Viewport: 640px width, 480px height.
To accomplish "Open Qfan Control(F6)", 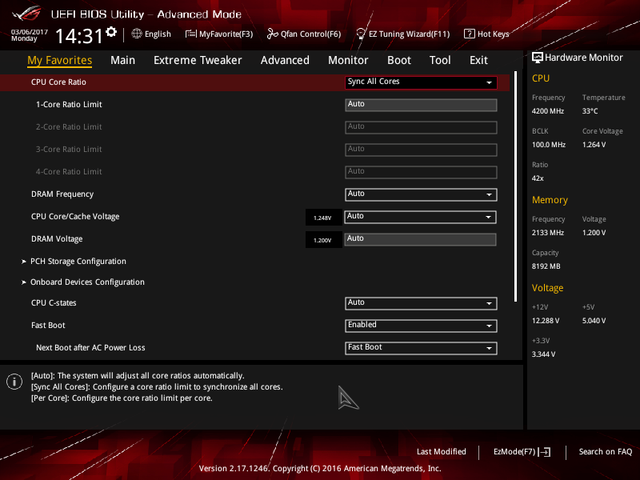I will click(x=304, y=34).
